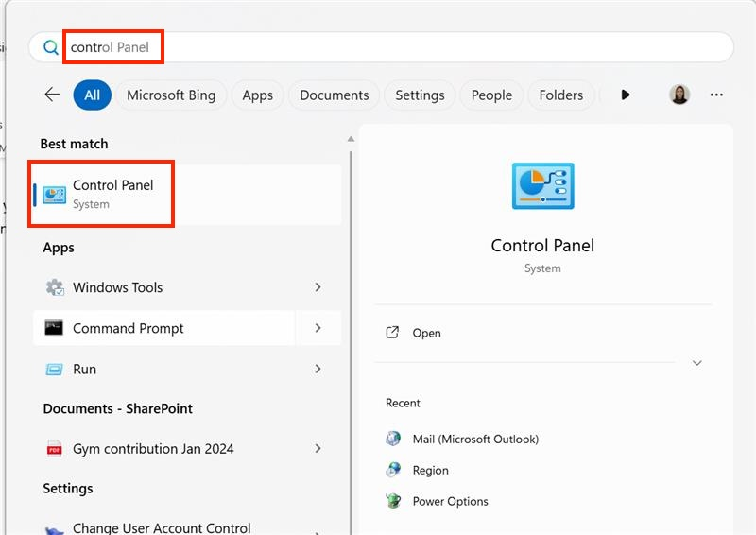Click the PDF icon of Gym contribution
The width and height of the screenshot is (756, 535).
pos(54,449)
